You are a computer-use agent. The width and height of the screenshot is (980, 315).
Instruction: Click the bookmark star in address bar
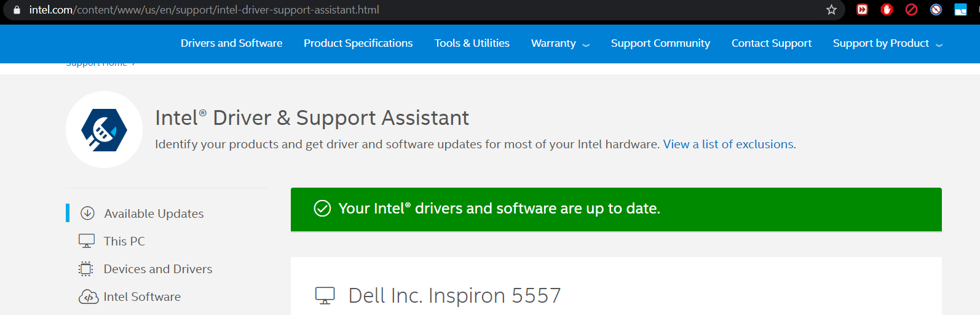831,10
